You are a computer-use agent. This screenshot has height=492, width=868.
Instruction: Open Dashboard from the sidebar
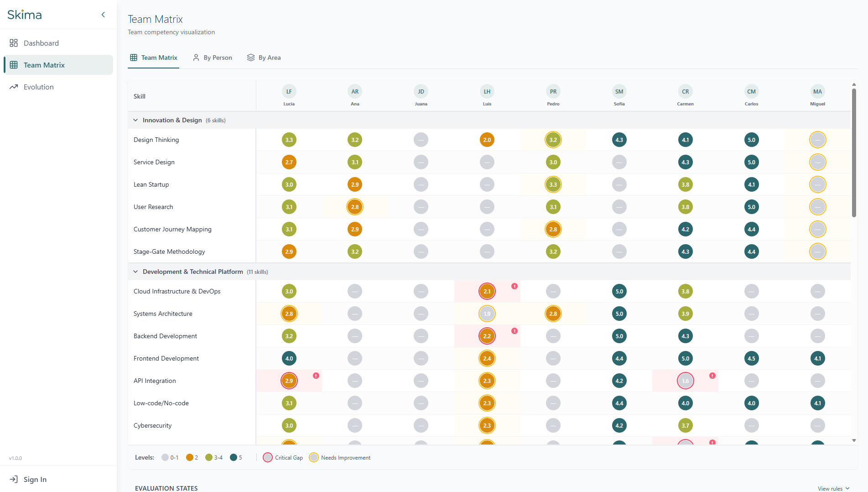pos(58,43)
